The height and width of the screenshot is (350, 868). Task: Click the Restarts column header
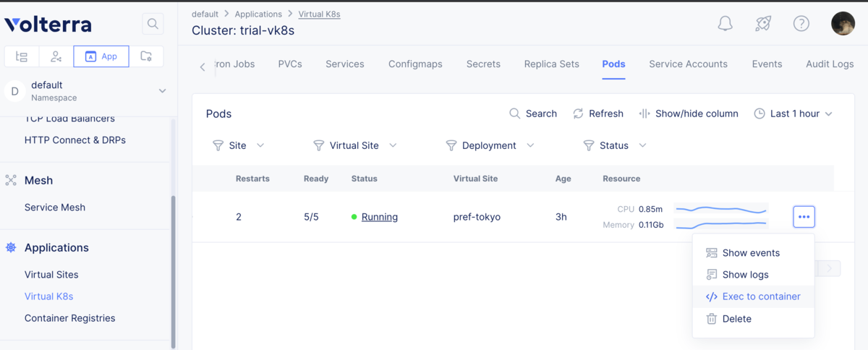(251, 179)
